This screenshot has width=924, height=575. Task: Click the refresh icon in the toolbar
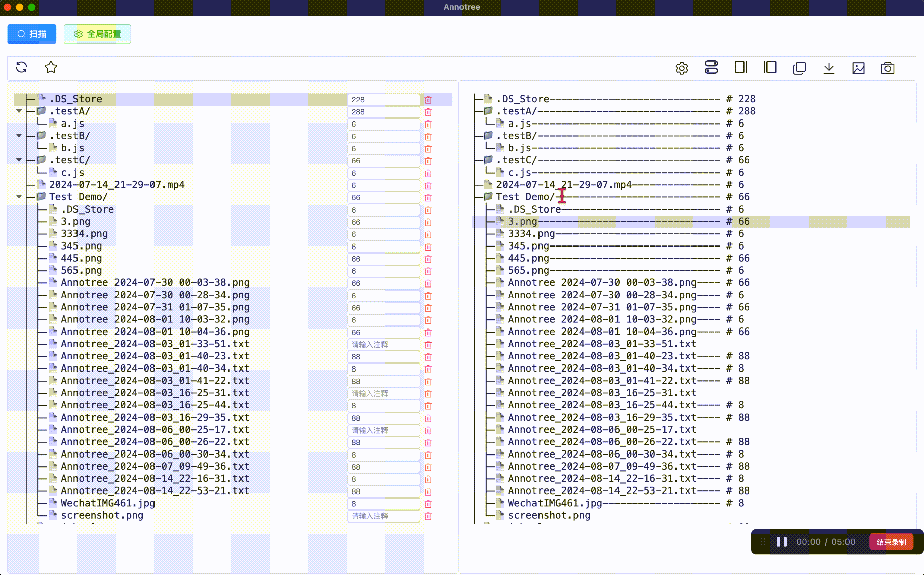[x=21, y=67]
